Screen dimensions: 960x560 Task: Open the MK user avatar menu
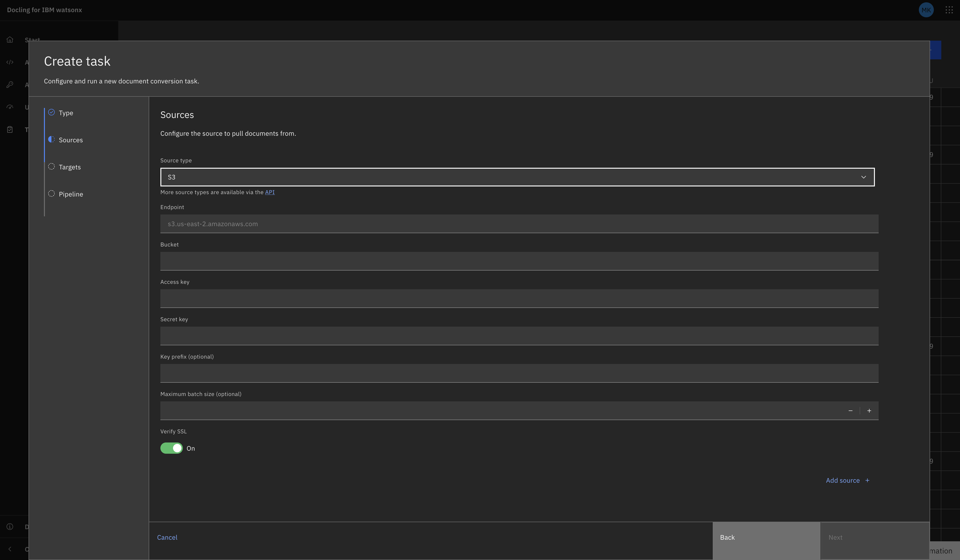[926, 10]
